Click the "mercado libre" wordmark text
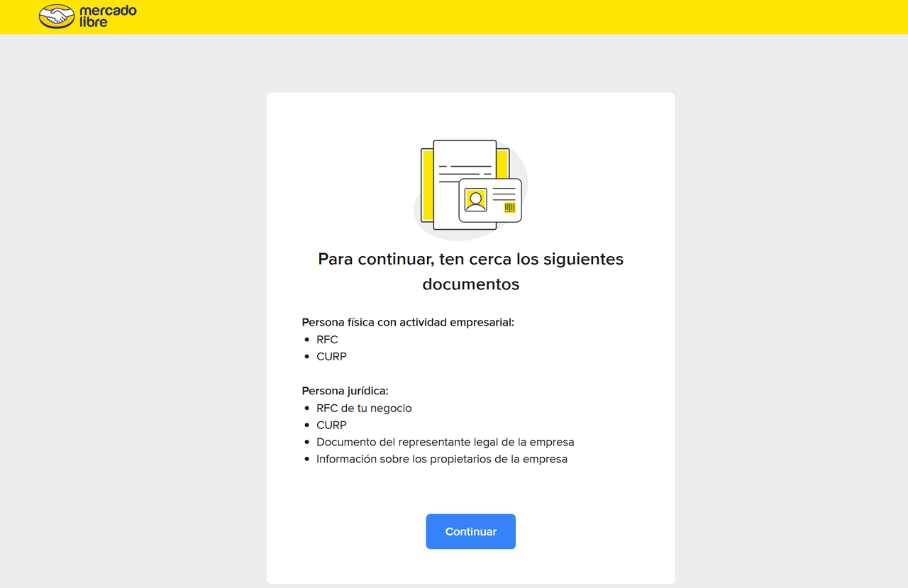 coord(107,16)
